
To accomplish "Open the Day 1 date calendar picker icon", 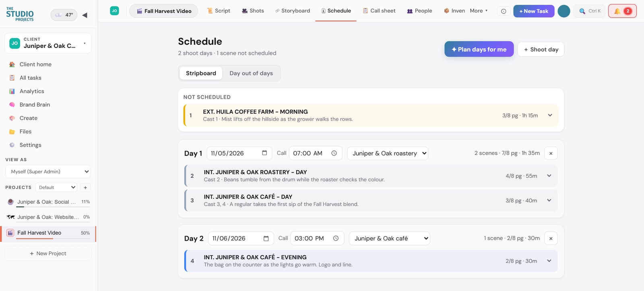I will 264,153.
